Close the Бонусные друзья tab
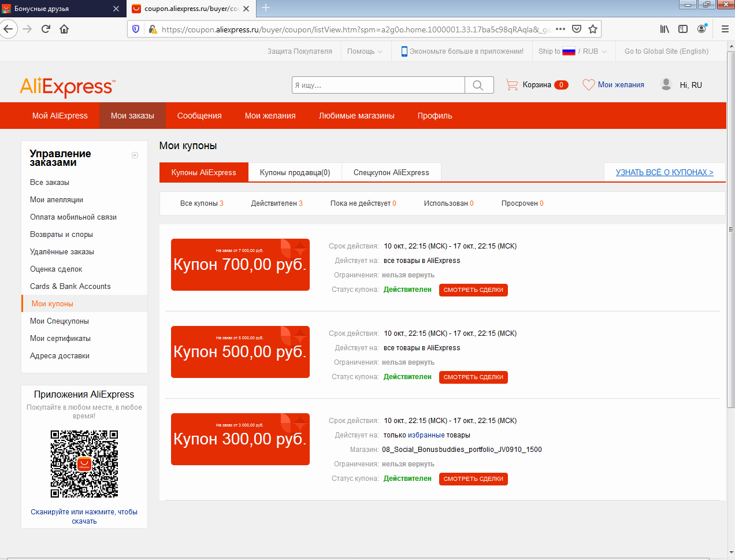This screenshot has height=560, width=735. pos(116,9)
